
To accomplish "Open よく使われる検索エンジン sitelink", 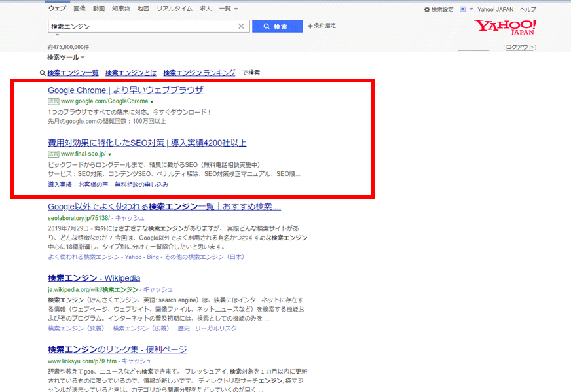I will 84,257.
